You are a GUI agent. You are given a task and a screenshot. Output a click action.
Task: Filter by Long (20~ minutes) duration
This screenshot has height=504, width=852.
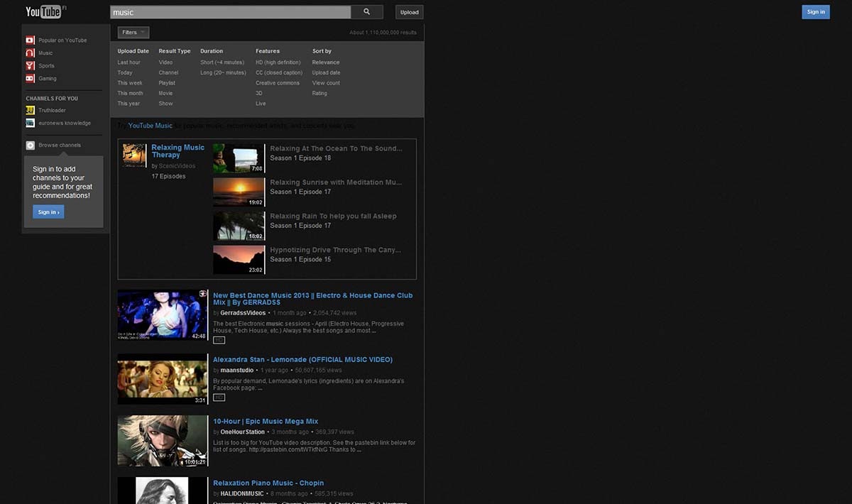(223, 72)
